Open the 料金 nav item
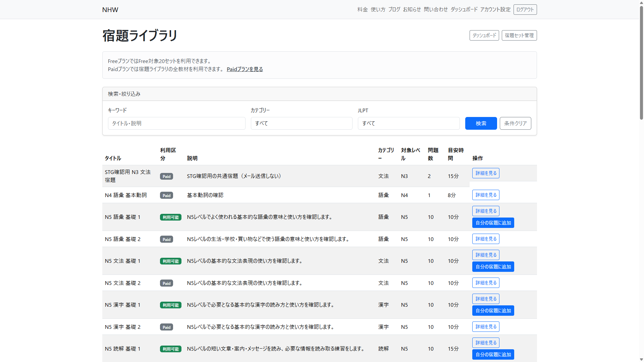 (363, 9)
